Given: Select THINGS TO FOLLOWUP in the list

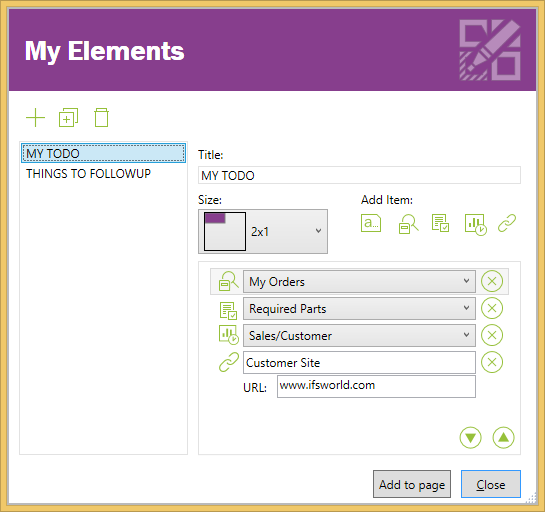Looking at the screenshot, I should pyautogui.click(x=89, y=173).
